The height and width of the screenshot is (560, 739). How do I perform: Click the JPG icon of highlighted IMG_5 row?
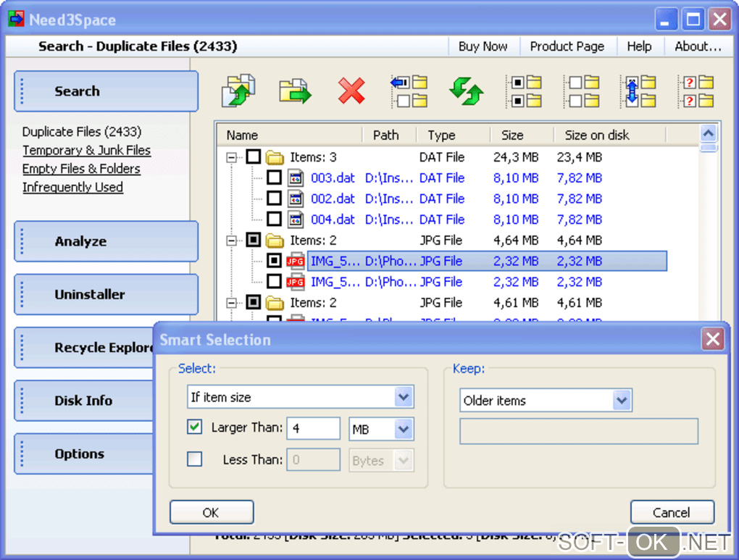(296, 261)
